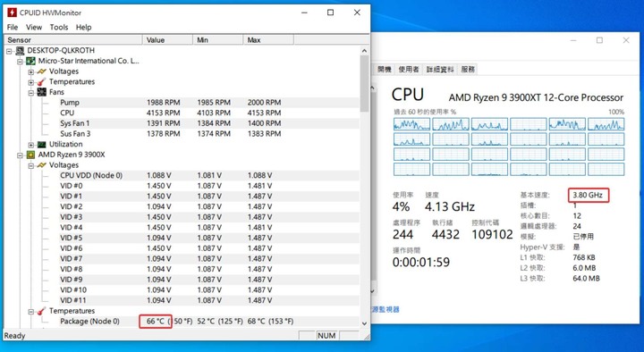This screenshot has width=644, height=352.
Task: Select the 開機 tab in Task Manager
Action: [x=384, y=70]
